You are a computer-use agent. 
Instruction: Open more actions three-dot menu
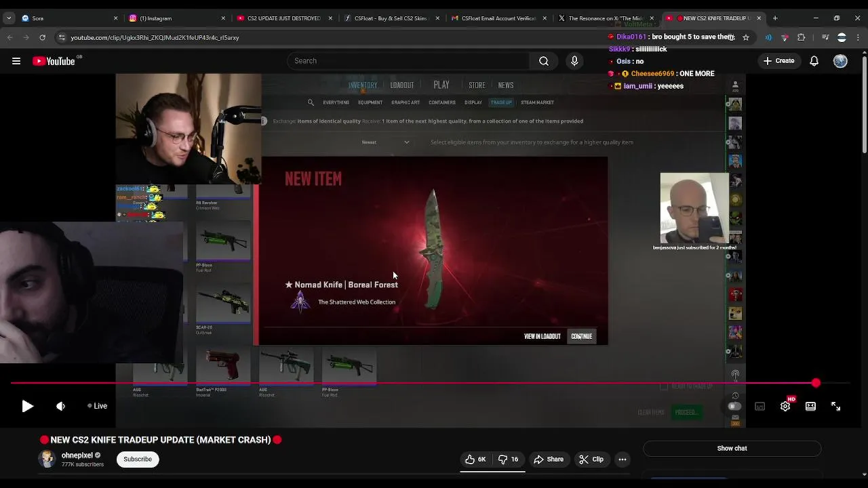tap(623, 460)
